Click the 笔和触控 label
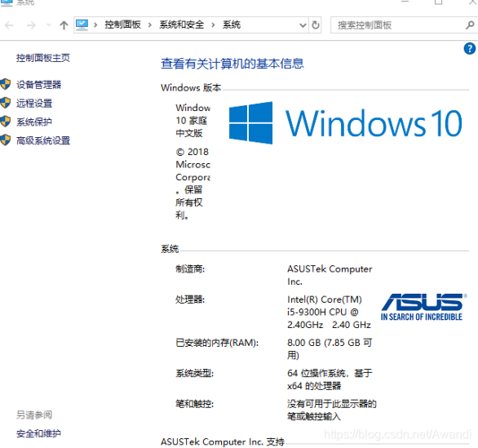The width and height of the screenshot is (478, 448). coord(195,404)
